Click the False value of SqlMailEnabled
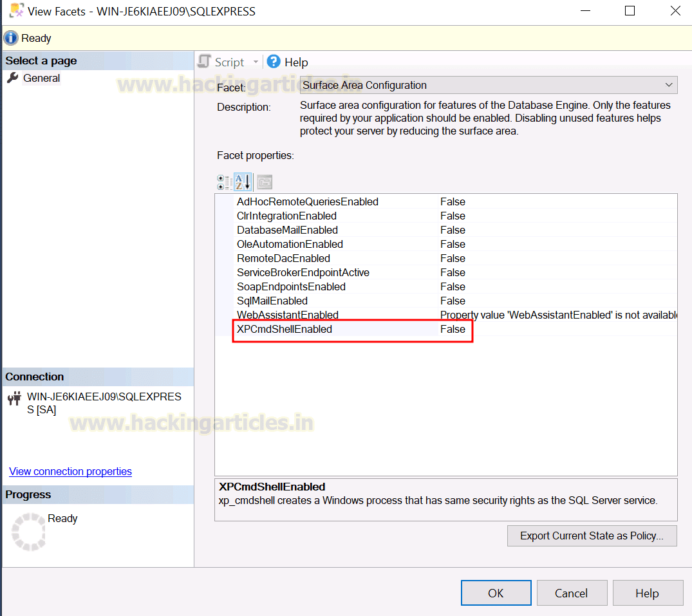692x616 pixels. point(453,301)
